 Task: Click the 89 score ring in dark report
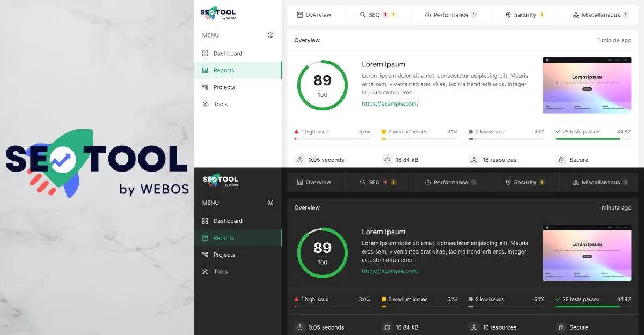pos(322,253)
